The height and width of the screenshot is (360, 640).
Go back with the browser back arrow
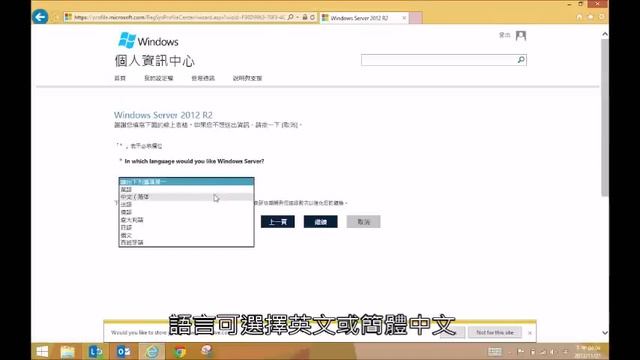coord(40,17)
